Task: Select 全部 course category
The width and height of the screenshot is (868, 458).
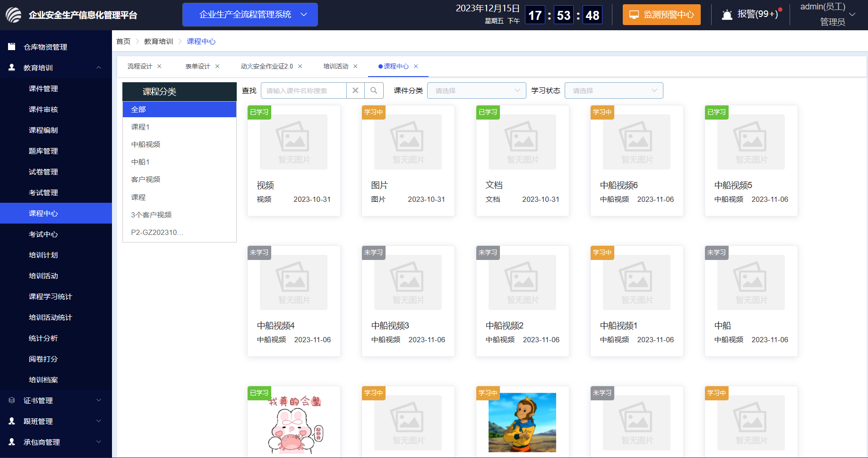Action: pyautogui.click(x=180, y=109)
